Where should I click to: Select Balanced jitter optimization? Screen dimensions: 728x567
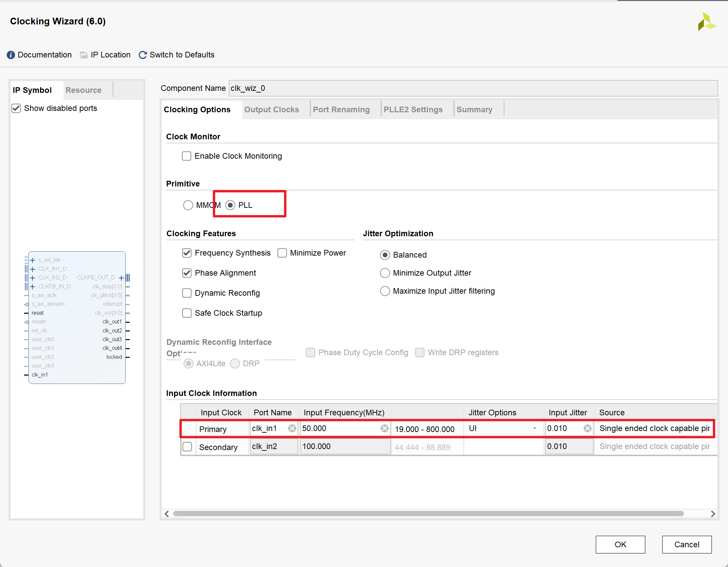pyautogui.click(x=385, y=255)
